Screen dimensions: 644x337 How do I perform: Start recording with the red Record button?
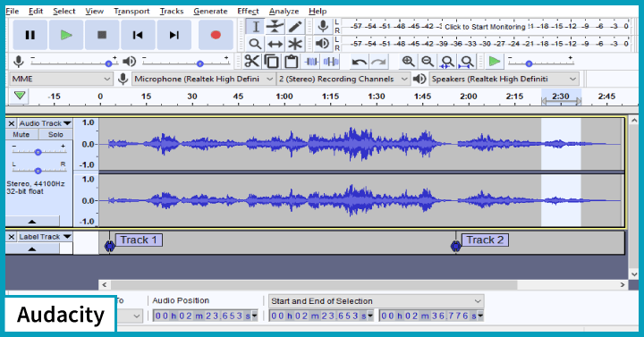216,35
